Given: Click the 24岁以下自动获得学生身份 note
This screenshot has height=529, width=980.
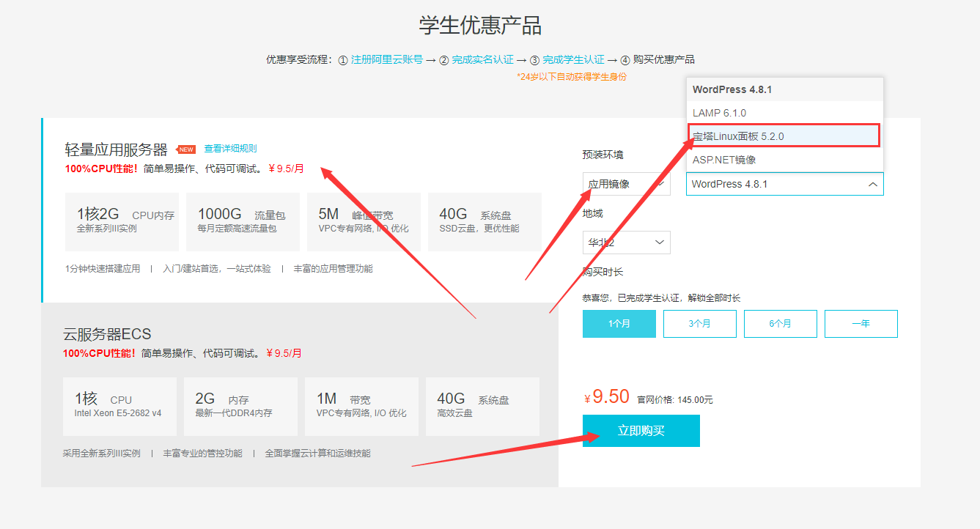Looking at the screenshot, I should [x=572, y=77].
